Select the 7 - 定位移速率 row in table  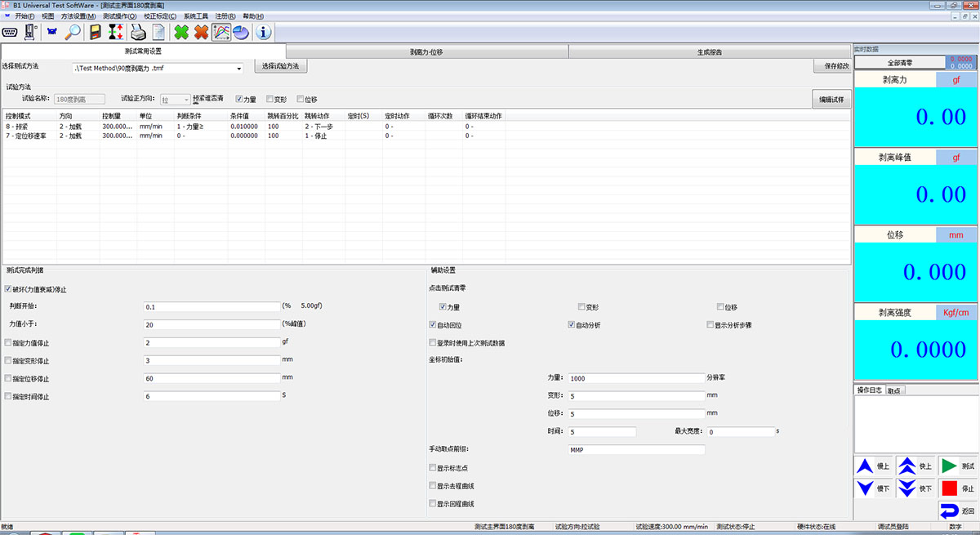coord(255,136)
